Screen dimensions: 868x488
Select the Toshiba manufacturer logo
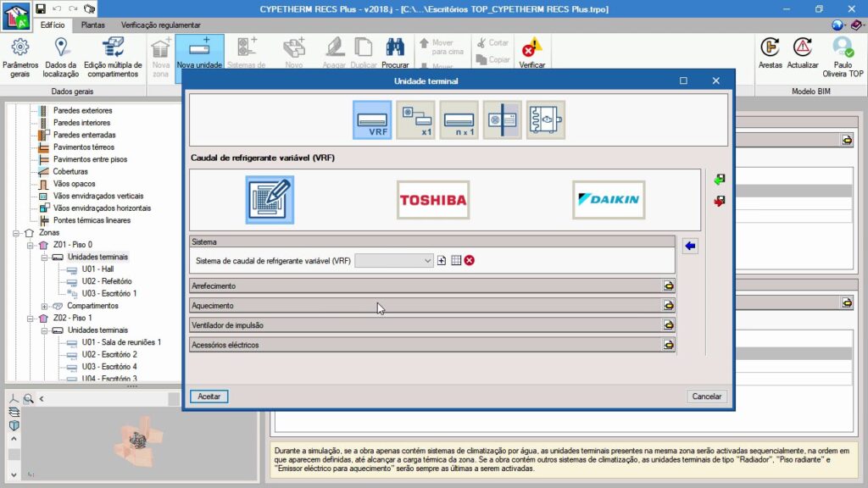click(x=433, y=200)
